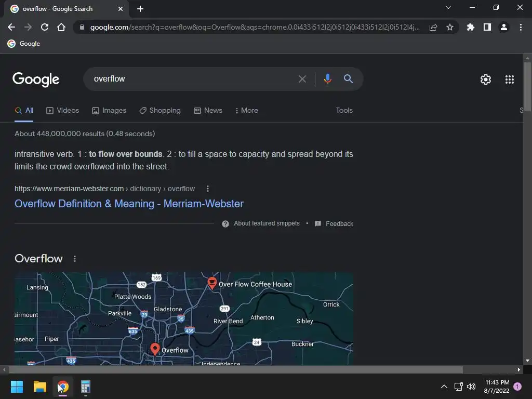The image size is (532, 399).
Task: Open the Extensions puzzle icon
Action: (471, 27)
